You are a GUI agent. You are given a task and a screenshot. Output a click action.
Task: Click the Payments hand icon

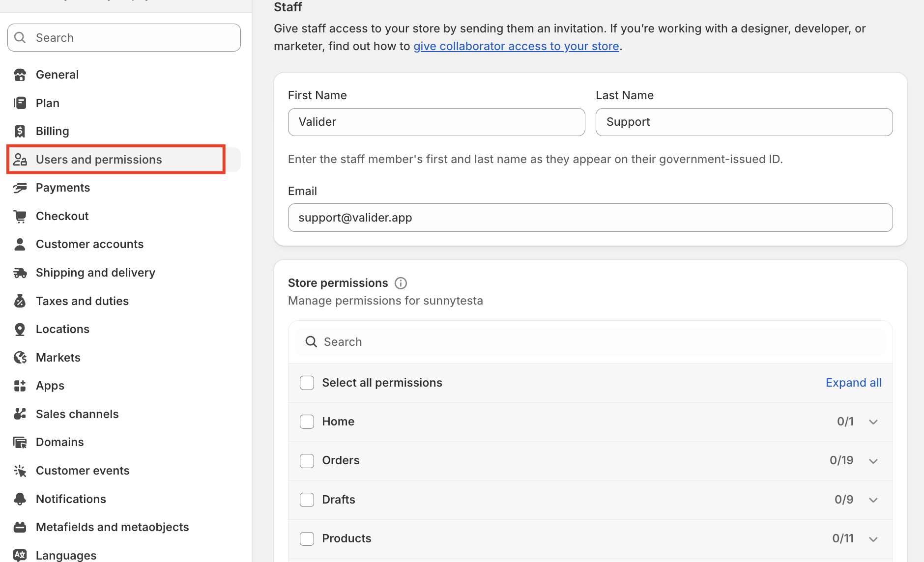click(x=20, y=188)
